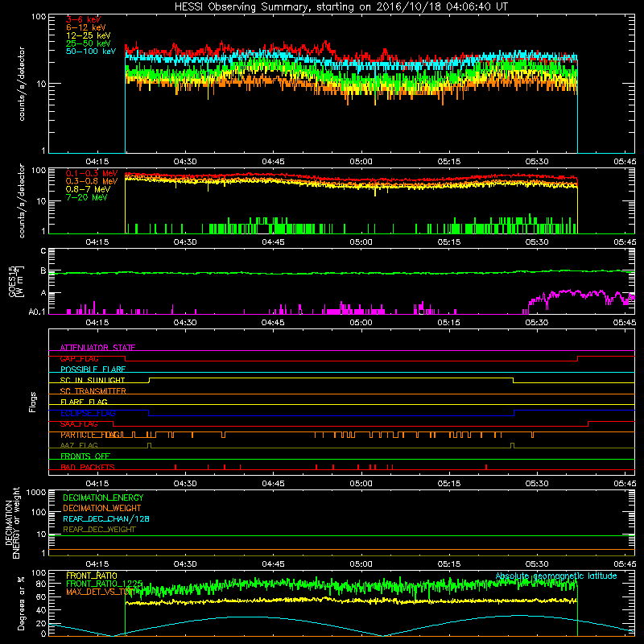Select the ATTENUATOR_STATE flag label
The height and width of the screenshot is (644, 644).
pos(97,348)
